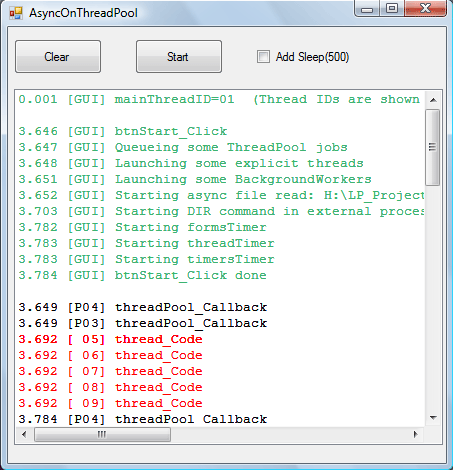The image size is (453, 470).
Task: Enable the Add Sleep(500) checkbox
Action: (x=263, y=57)
